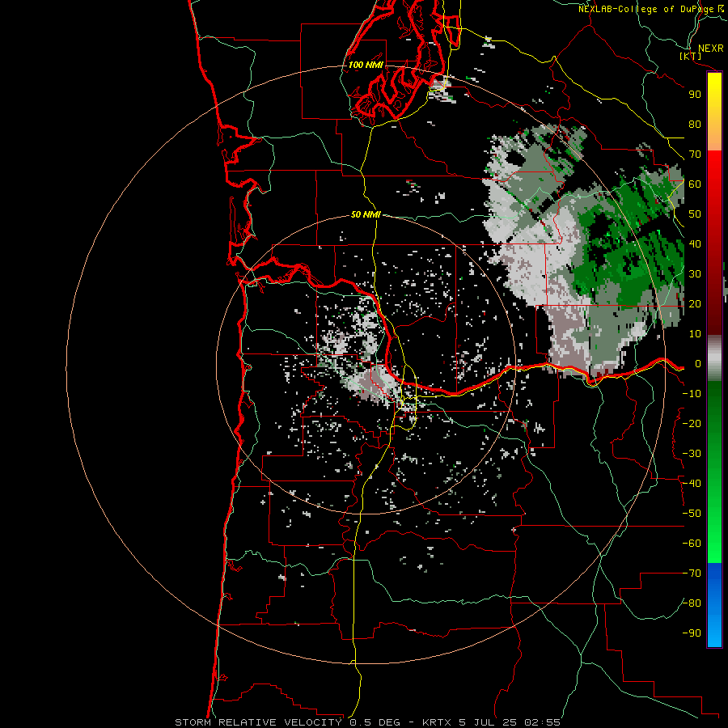This screenshot has width=728, height=728.
Task: Click the "KRTX" radar ID in the caption
Action: 437,722
